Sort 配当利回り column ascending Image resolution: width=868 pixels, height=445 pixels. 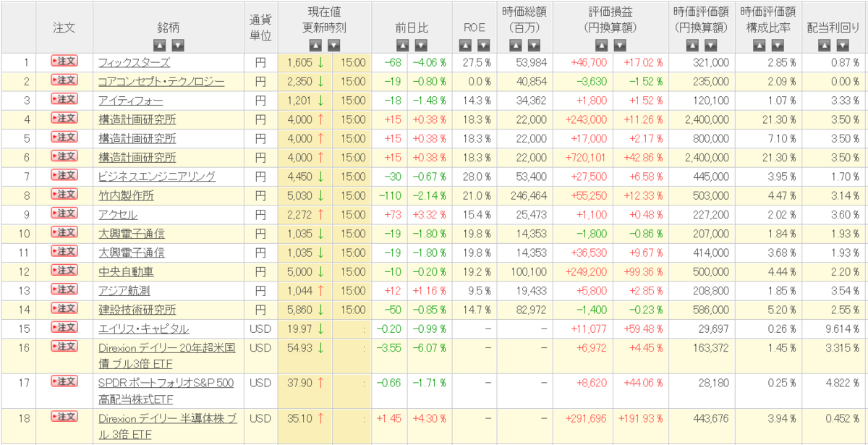pyautogui.click(x=825, y=45)
